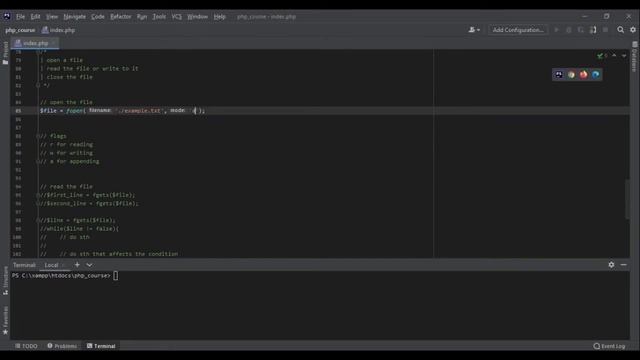Open the Edit menu
This screenshot has height=360, width=640.
click(36, 17)
